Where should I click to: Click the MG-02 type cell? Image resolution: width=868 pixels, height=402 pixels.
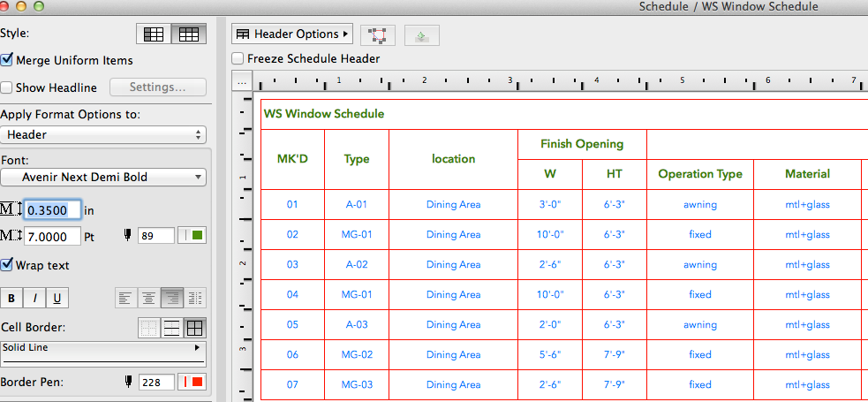tap(357, 354)
